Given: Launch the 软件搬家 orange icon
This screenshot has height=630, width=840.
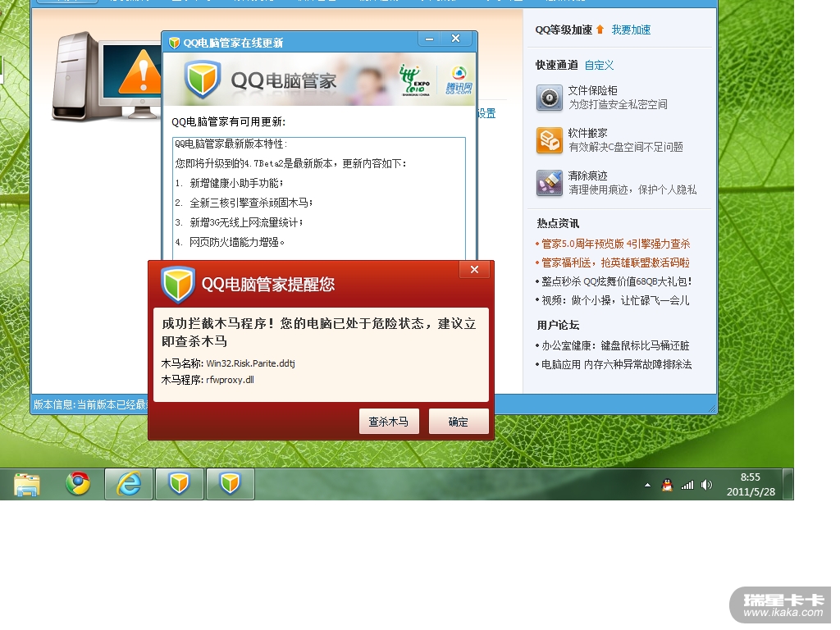Looking at the screenshot, I should tap(549, 140).
